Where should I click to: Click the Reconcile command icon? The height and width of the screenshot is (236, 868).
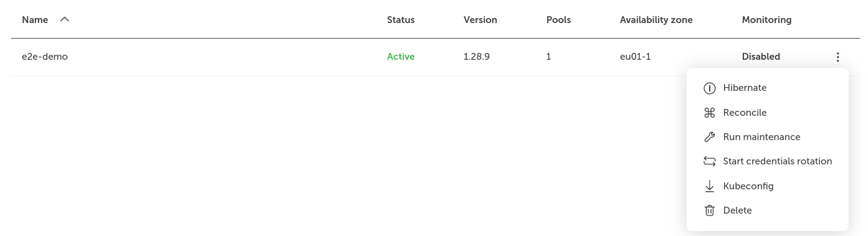709,113
